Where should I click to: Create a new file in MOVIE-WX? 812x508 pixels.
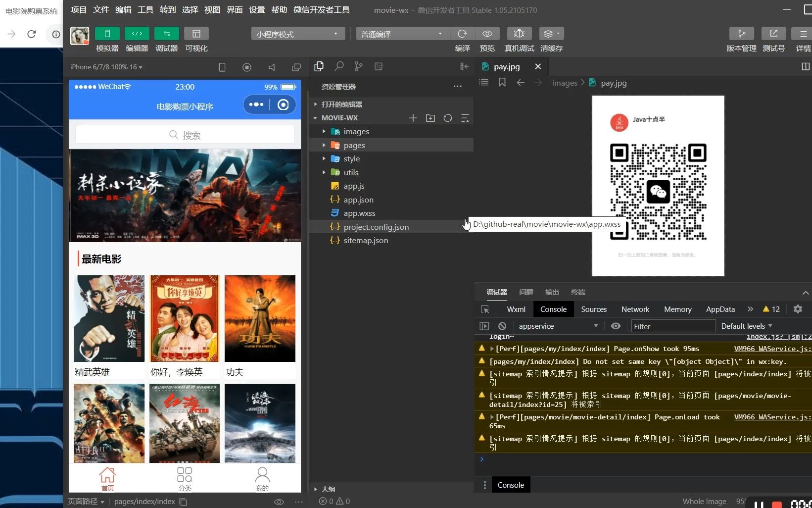tap(413, 118)
